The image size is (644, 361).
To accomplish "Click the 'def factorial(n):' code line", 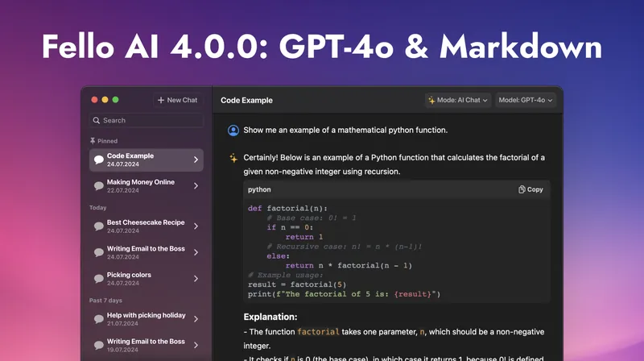I will pyautogui.click(x=287, y=209).
